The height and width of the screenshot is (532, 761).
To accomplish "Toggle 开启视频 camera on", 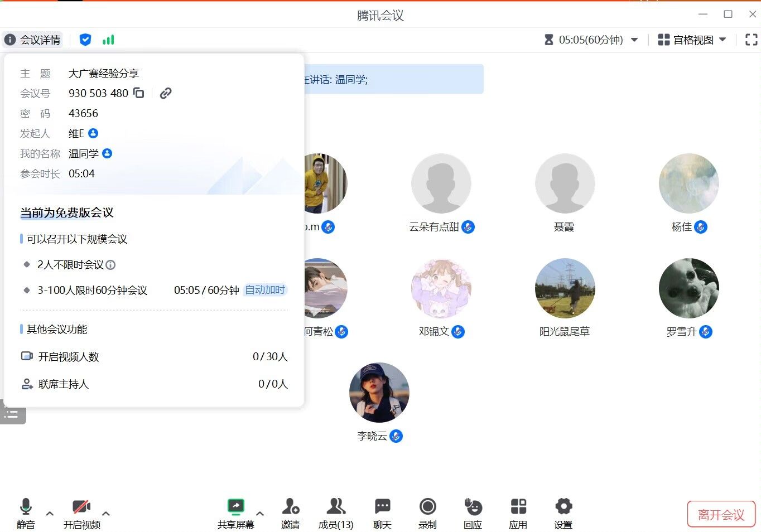I will (82, 514).
